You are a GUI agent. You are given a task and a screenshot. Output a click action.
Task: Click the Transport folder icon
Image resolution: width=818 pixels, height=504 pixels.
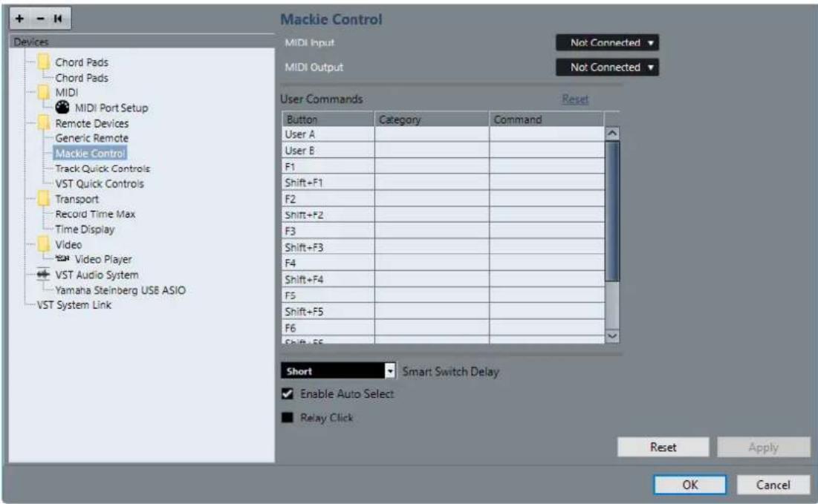coord(44,199)
